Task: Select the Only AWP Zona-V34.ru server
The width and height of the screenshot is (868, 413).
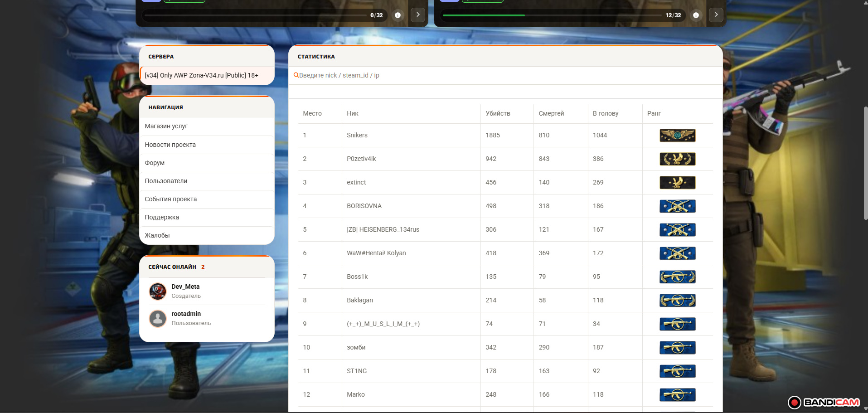Action: tap(201, 75)
